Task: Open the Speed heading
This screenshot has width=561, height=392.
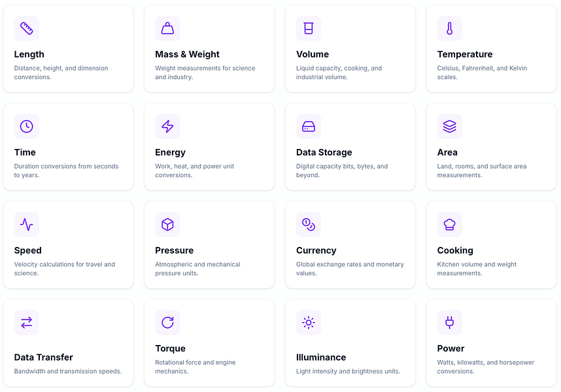Action: pos(28,250)
